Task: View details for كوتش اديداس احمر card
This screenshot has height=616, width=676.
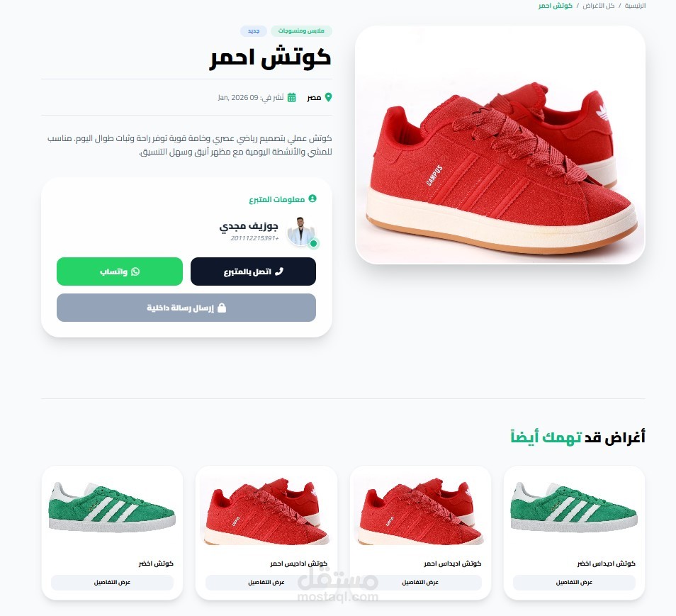Action: (x=420, y=583)
